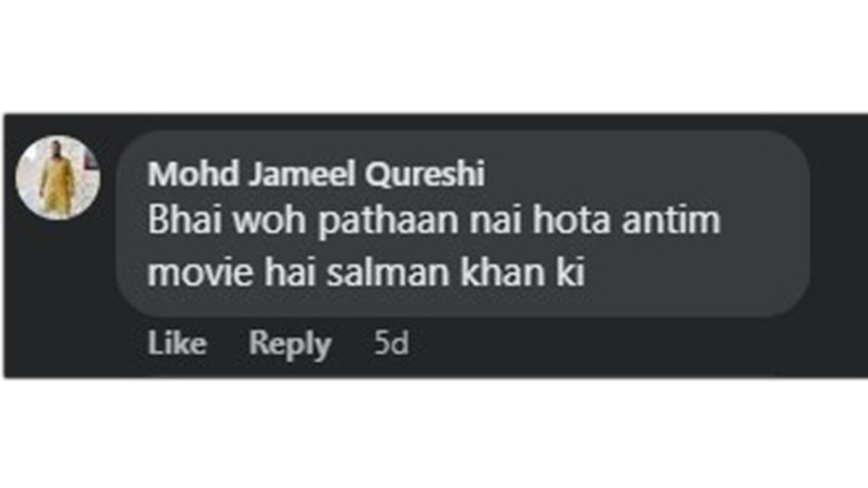Screen dimensions: 868x488
Task: Click Jameel in the commenter's name
Action: (296, 175)
